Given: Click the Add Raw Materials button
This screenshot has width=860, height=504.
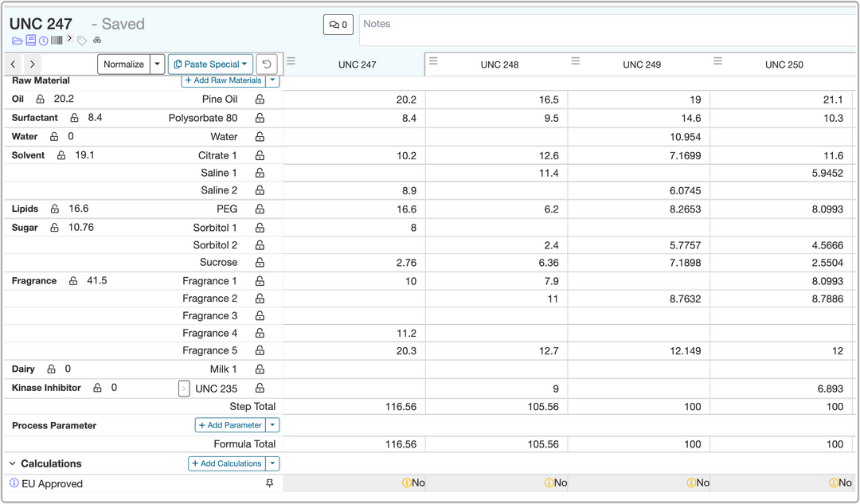Looking at the screenshot, I should (223, 80).
